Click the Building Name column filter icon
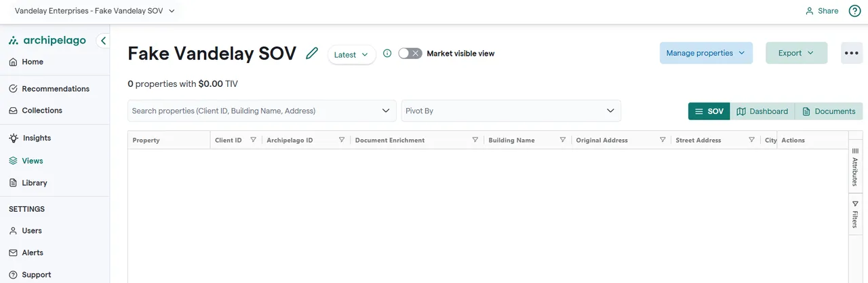 point(562,140)
